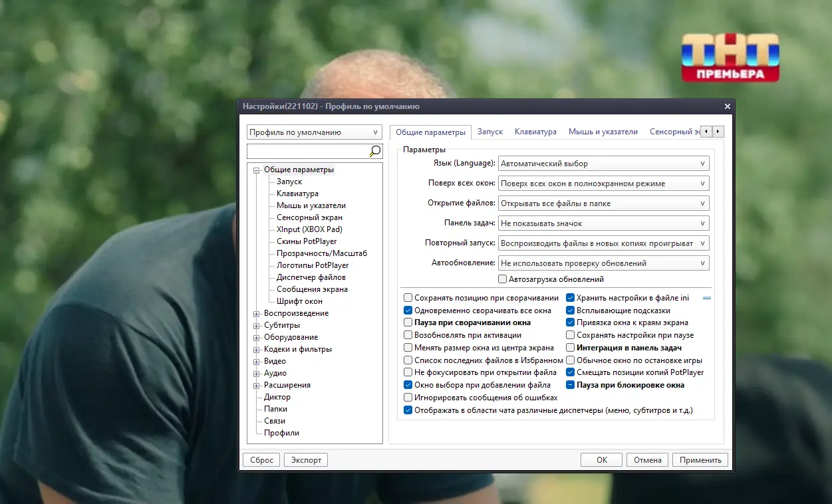Toggle Возобновлять при активации checkbox

pyautogui.click(x=408, y=335)
